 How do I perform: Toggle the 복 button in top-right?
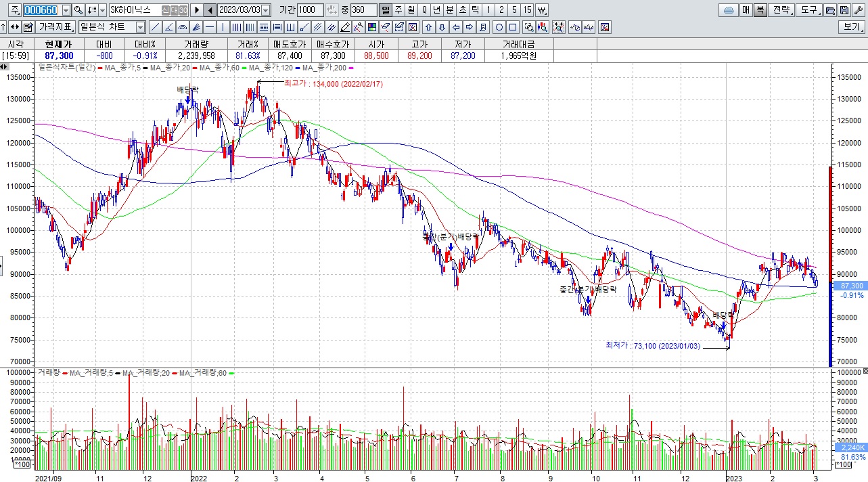760,10
